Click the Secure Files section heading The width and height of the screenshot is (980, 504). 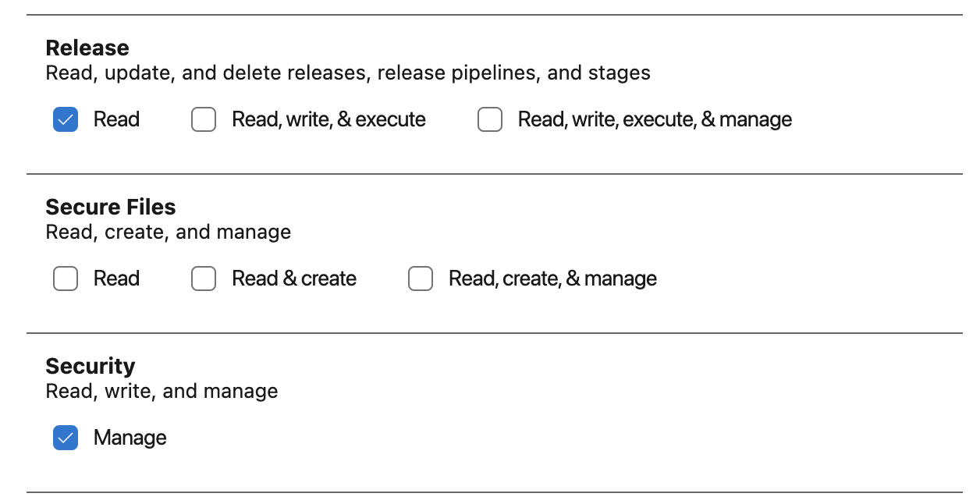111,207
